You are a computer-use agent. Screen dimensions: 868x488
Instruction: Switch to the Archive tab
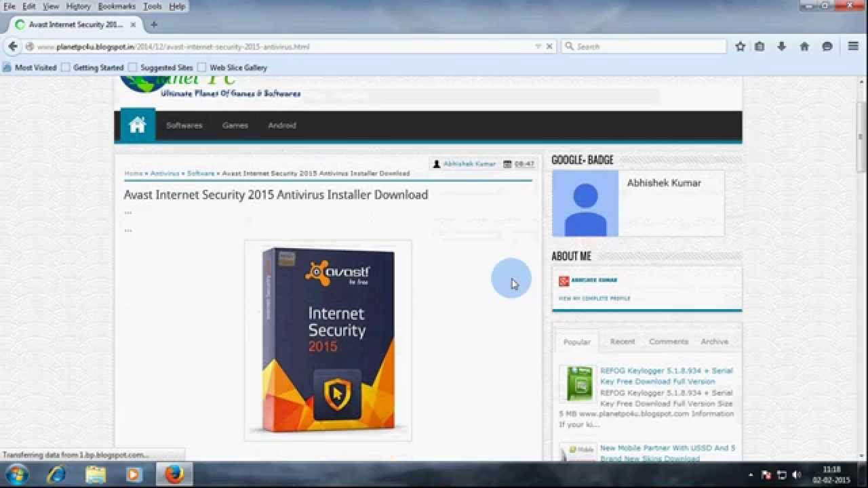[714, 342]
